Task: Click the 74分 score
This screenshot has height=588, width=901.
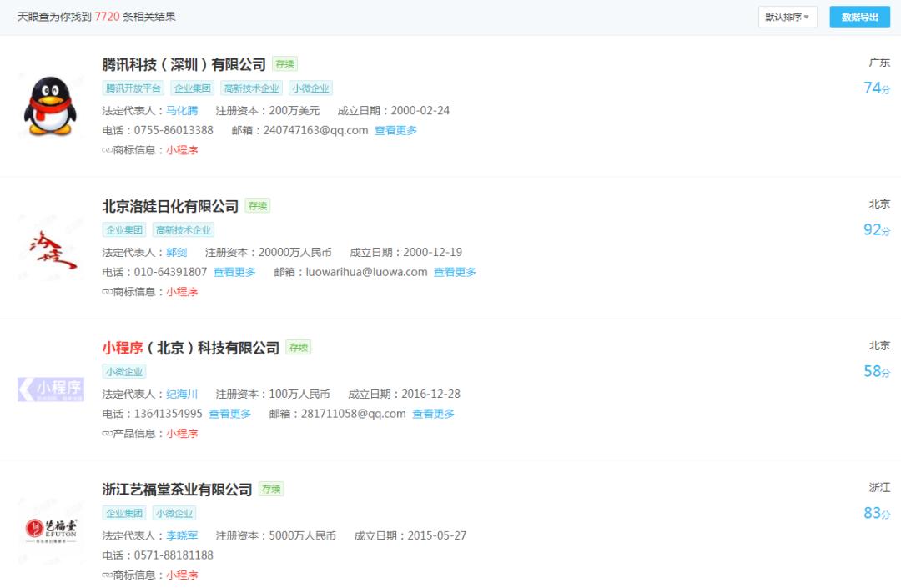Action: (877, 88)
